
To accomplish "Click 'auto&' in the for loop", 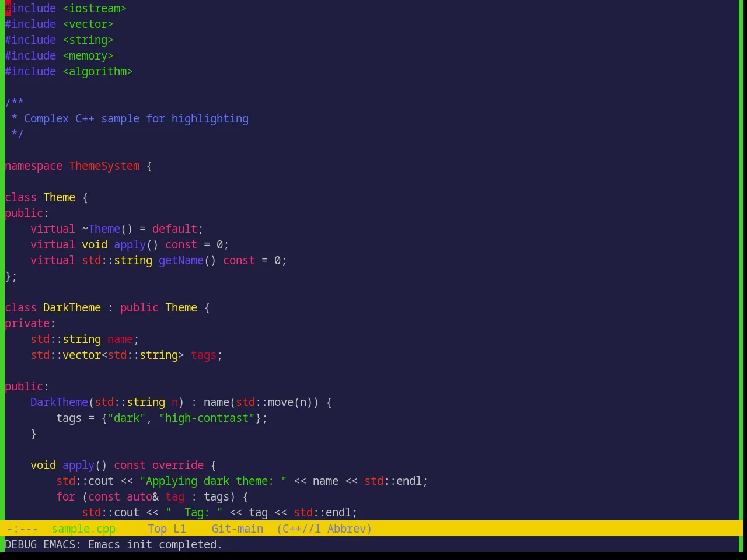I will pyautogui.click(x=142, y=496).
